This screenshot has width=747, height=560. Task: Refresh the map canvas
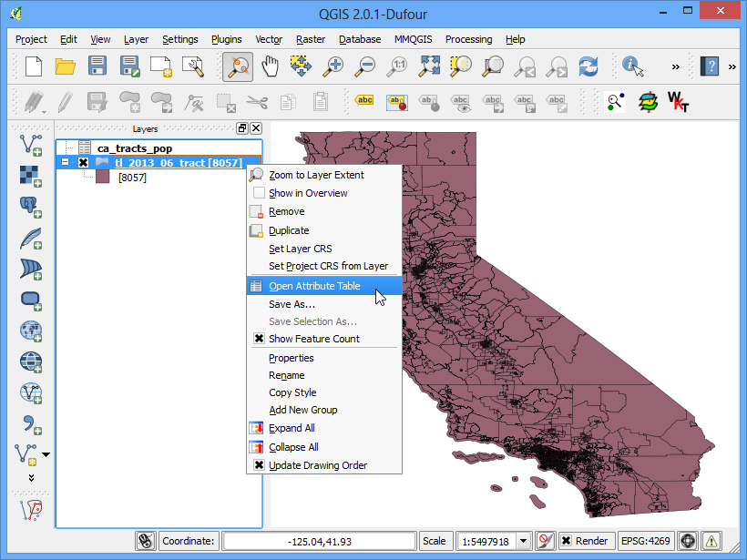point(588,66)
